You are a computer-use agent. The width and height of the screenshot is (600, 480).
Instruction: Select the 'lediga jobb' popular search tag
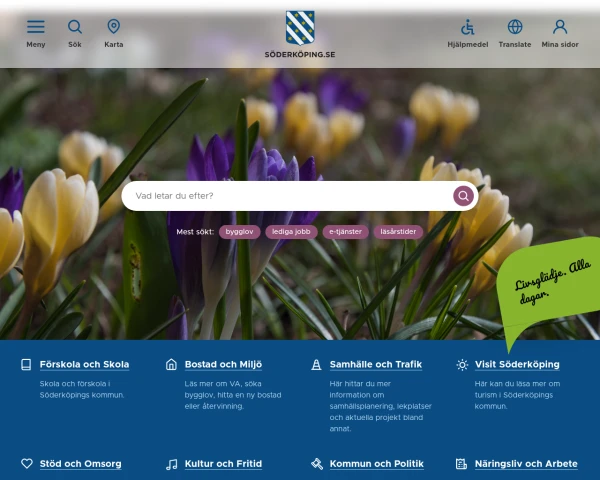click(x=291, y=232)
